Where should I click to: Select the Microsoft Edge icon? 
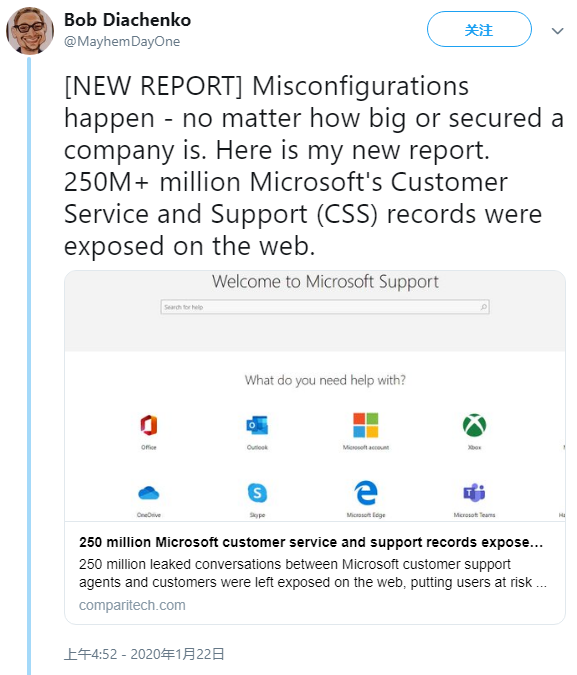[x=366, y=492]
